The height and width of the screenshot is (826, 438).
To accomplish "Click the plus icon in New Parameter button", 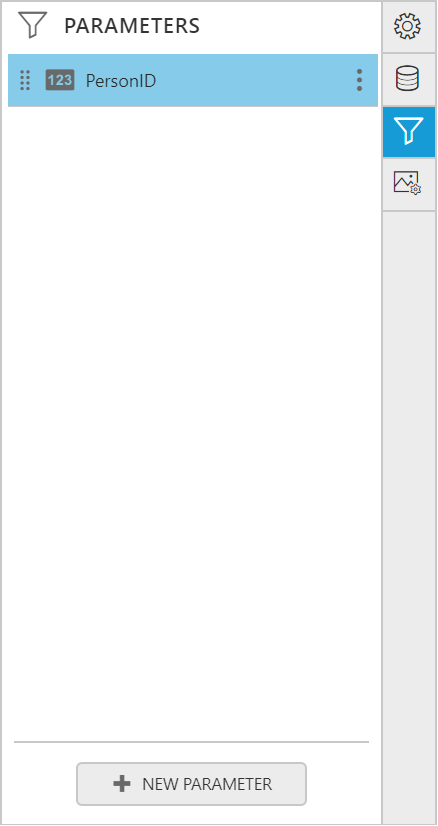I will pyautogui.click(x=122, y=784).
